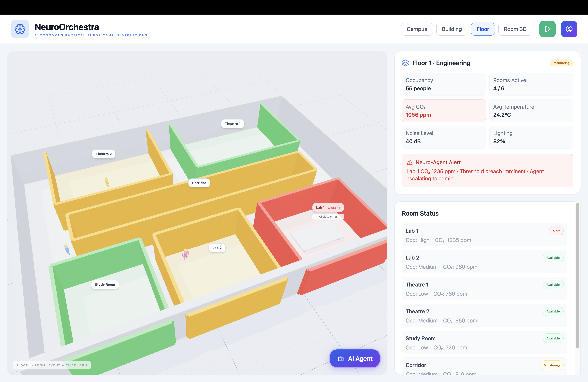This screenshot has height=382, width=588.
Task: Open the purple user profile icon
Action: coord(569,29)
